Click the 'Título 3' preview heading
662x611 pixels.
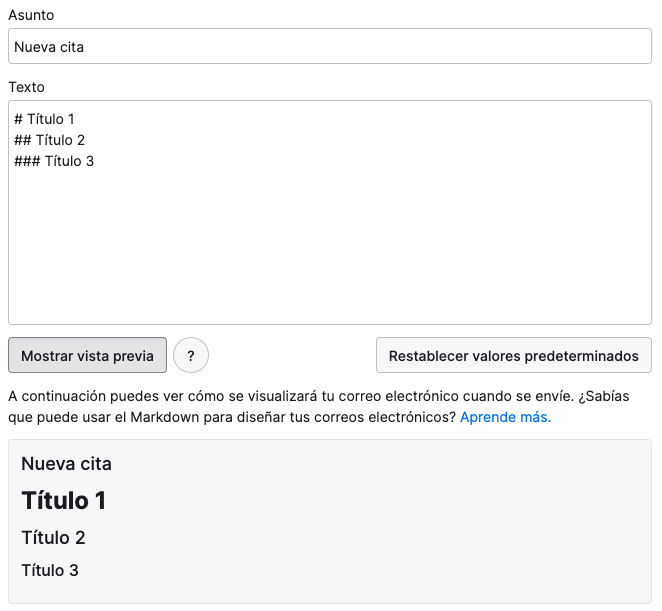[50, 570]
